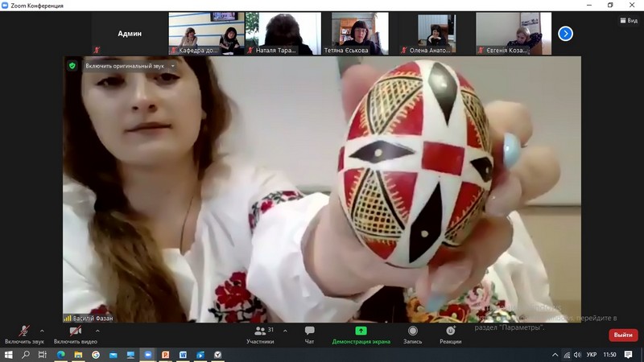Open Word from taskbar
This screenshot has height=362, width=644.
[183, 355]
